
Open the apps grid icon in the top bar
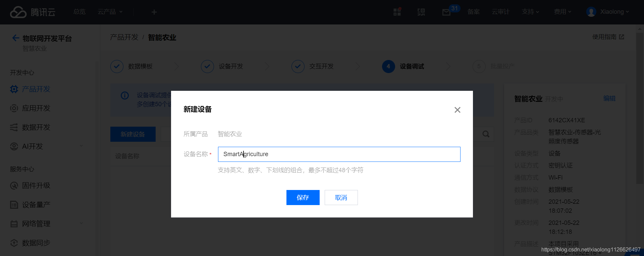tap(397, 12)
